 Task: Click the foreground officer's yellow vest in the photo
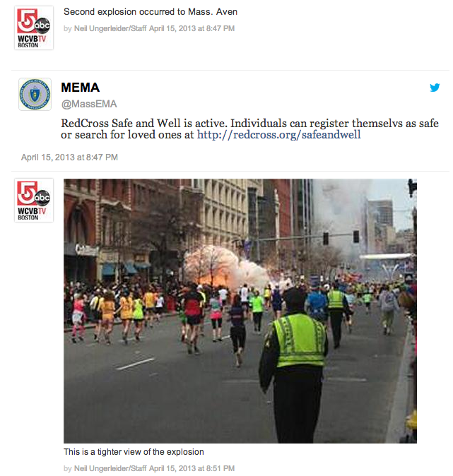[300, 340]
